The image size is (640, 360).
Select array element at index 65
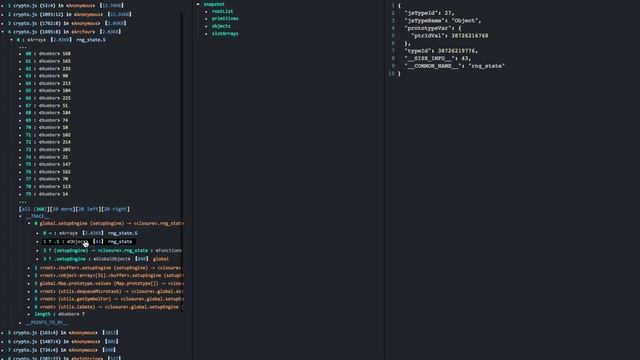[48, 91]
